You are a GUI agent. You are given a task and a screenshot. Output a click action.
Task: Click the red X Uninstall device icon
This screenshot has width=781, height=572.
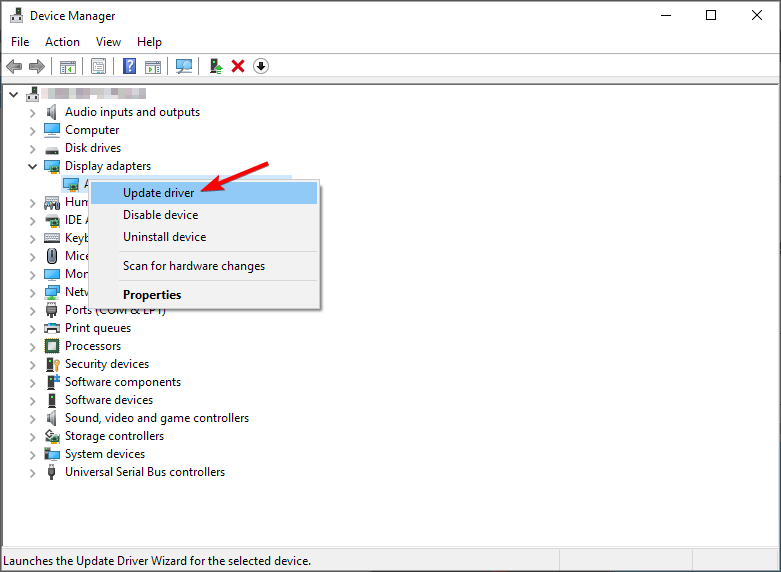(x=238, y=66)
